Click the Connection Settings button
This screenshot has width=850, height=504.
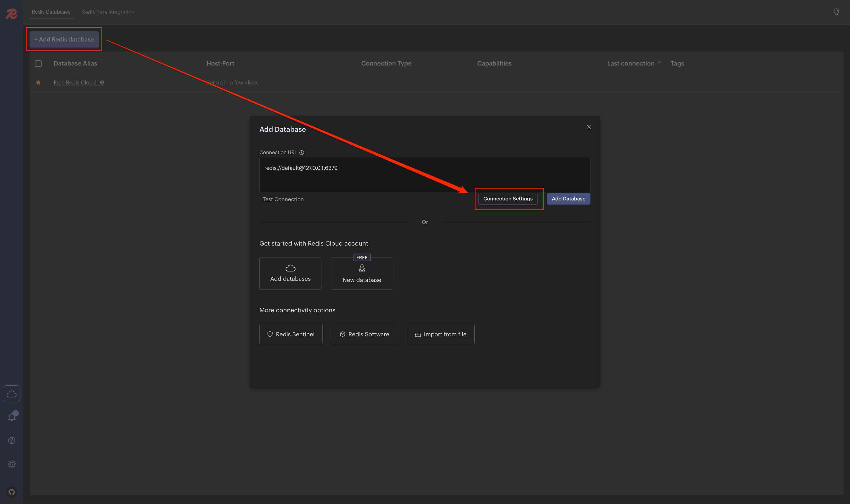[508, 199]
